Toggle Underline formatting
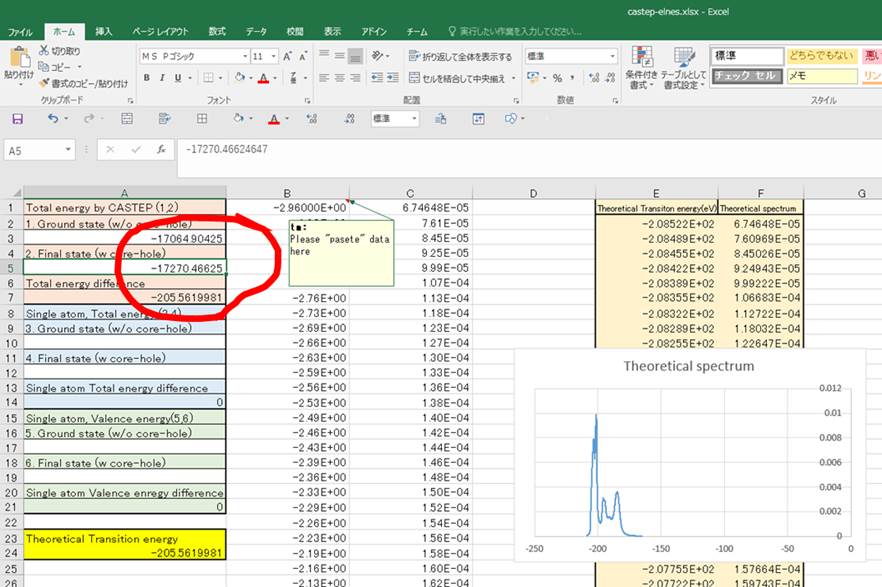Image resolution: width=882 pixels, height=587 pixels. [x=178, y=78]
